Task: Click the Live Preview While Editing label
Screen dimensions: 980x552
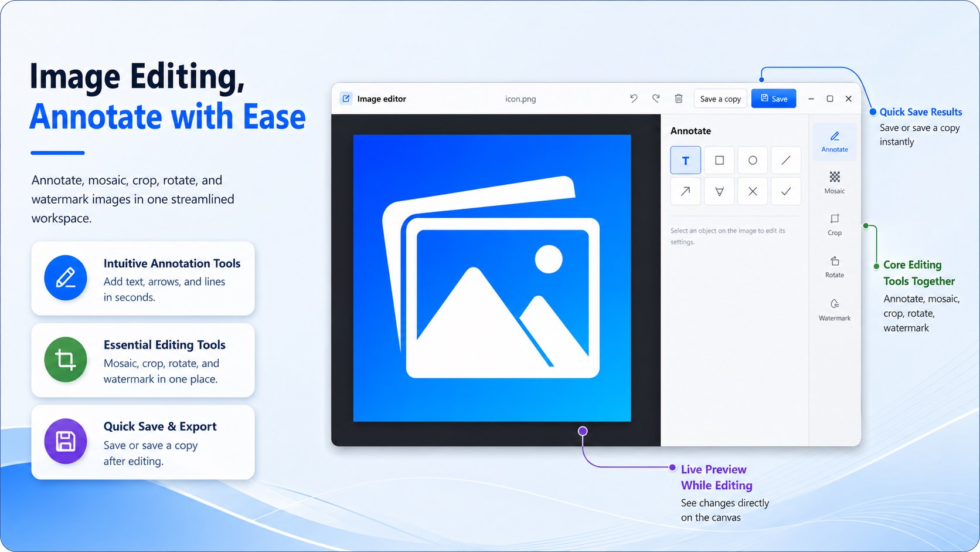Action: click(x=717, y=478)
